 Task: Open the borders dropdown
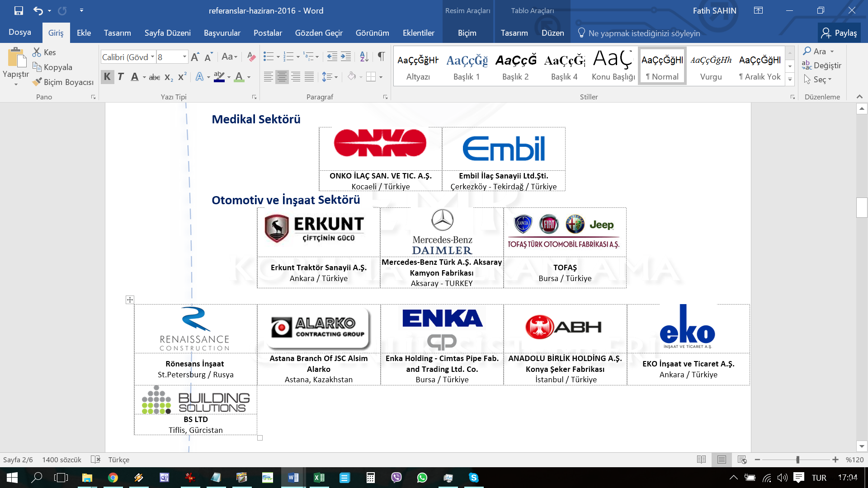coord(381,77)
